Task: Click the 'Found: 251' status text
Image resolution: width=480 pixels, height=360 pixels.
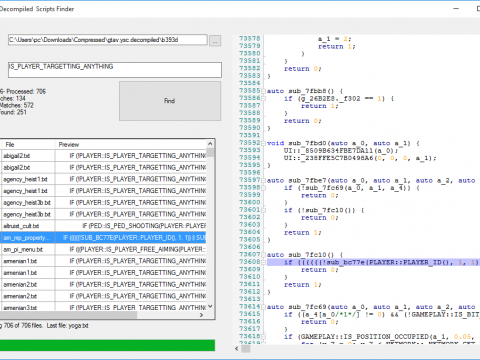Action: [13, 112]
